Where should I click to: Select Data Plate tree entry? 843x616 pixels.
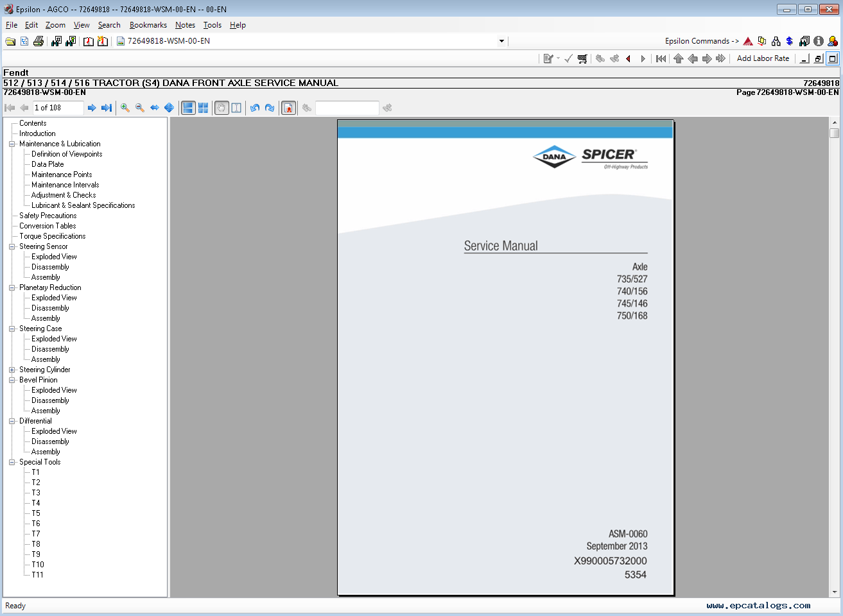coord(48,164)
